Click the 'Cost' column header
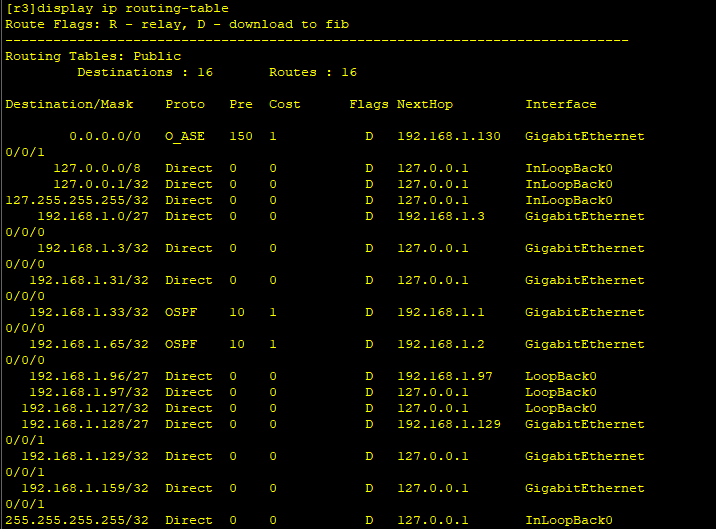 tap(284, 104)
